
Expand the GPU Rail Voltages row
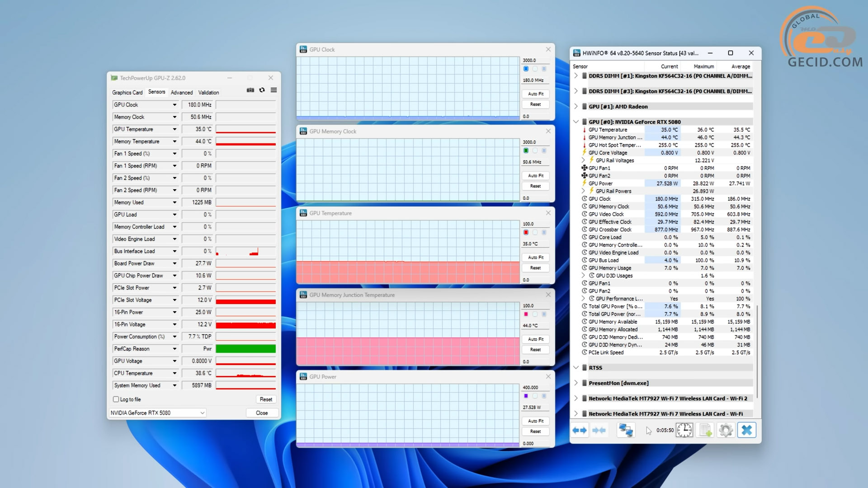[583, 160]
